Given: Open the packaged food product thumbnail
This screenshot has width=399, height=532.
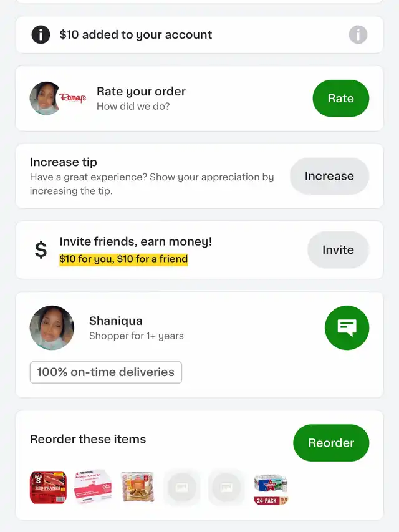Looking at the screenshot, I should coord(137,486).
